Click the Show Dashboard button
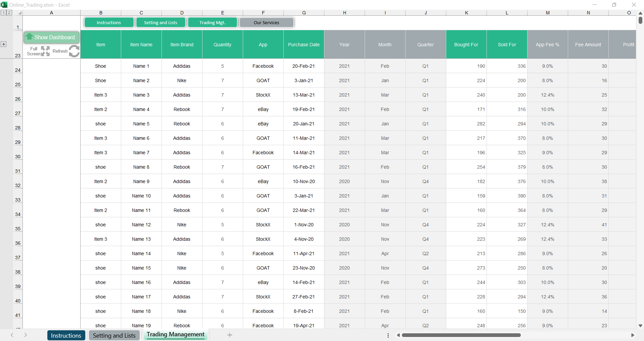The height and width of the screenshot is (341, 644). (51, 37)
